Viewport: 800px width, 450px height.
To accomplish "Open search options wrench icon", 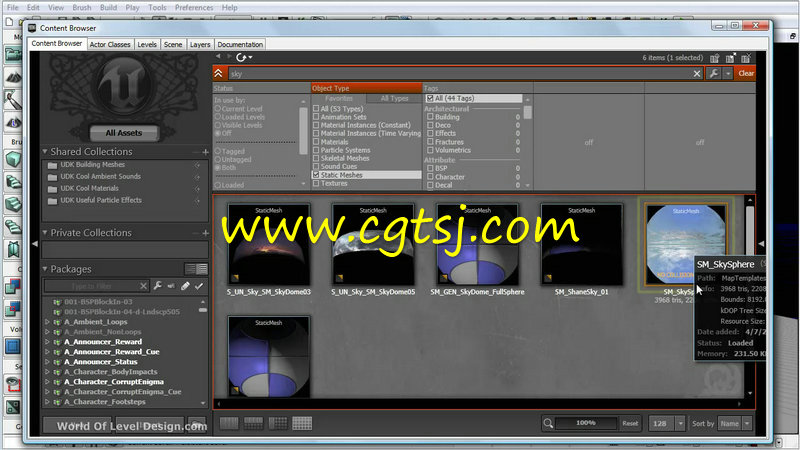I will tap(714, 73).
